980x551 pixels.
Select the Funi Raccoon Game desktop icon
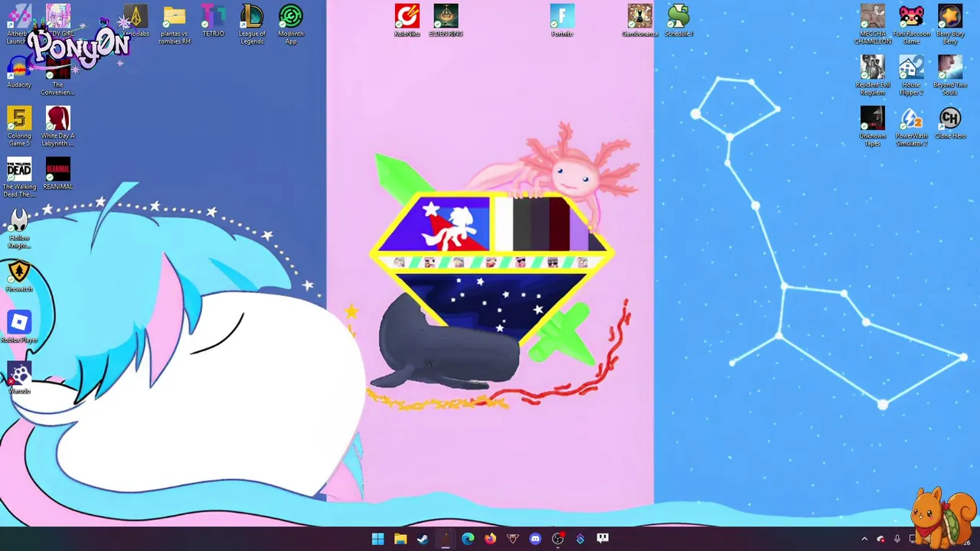(911, 24)
